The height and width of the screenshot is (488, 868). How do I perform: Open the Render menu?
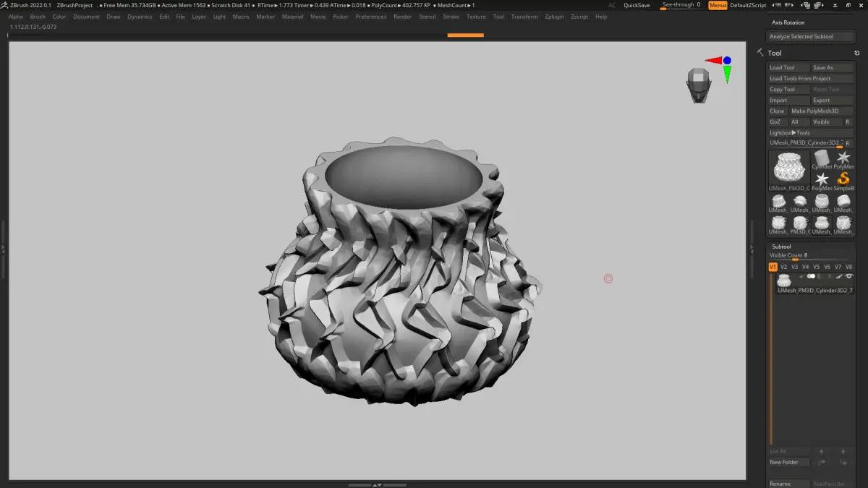[x=403, y=17]
